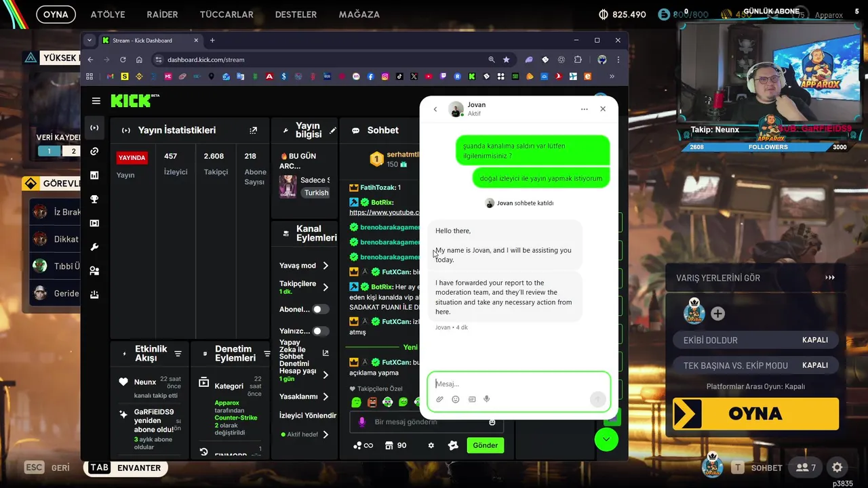This screenshot has height=488, width=868.
Task: Click GERİ back button at bottom
Action: click(x=47, y=468)
